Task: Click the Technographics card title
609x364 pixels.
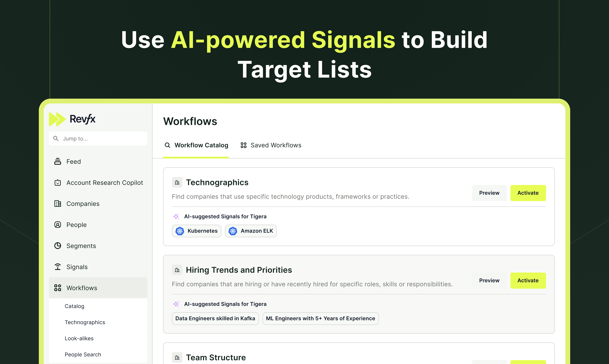Action: click(x=217, y=182)
